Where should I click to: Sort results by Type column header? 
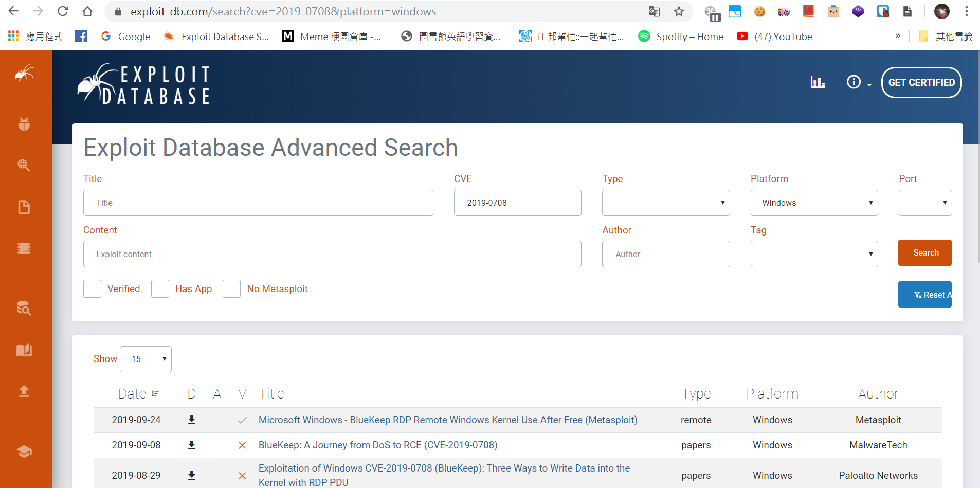tap(696, 394)
